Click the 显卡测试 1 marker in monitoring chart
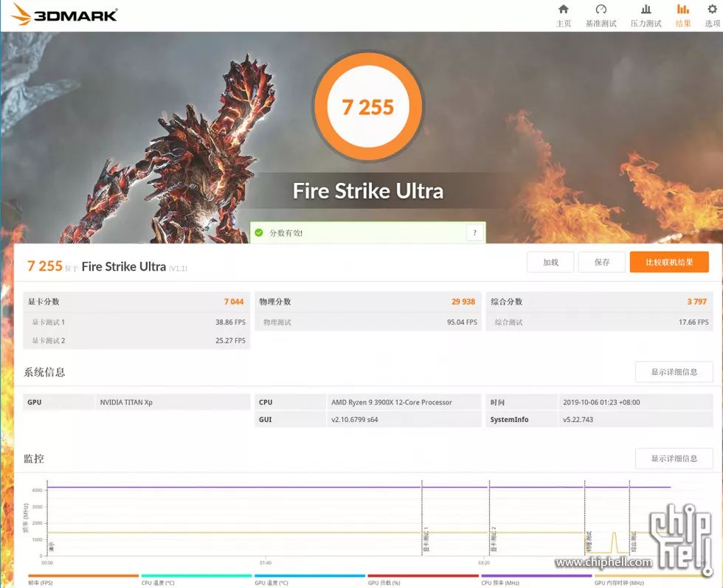 426,539
